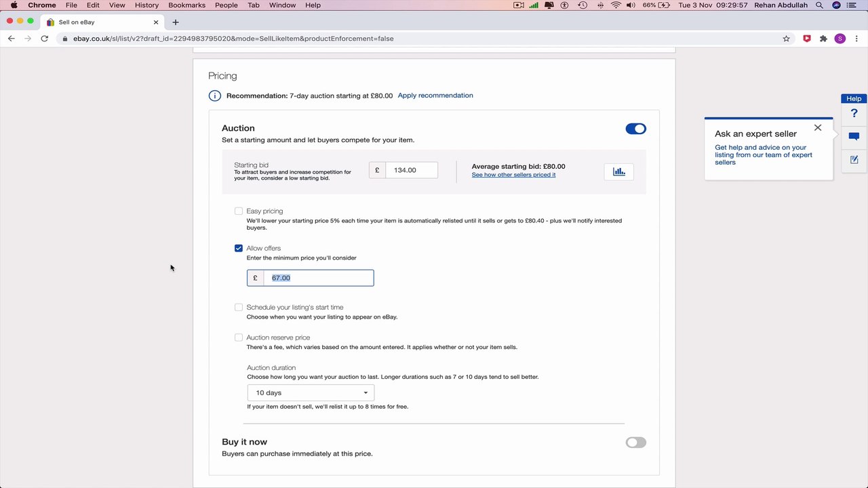The height and width of the screenshot is (488, 868).
Task: Open the chat message icon in Help sidebar
Action: [854, 136]
